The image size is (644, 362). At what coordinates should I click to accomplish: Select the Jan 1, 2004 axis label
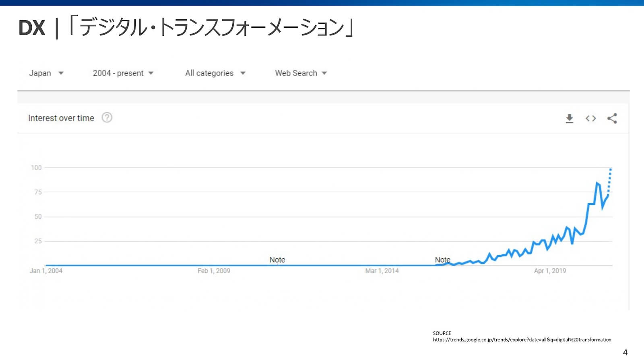[x=47, y=271]
